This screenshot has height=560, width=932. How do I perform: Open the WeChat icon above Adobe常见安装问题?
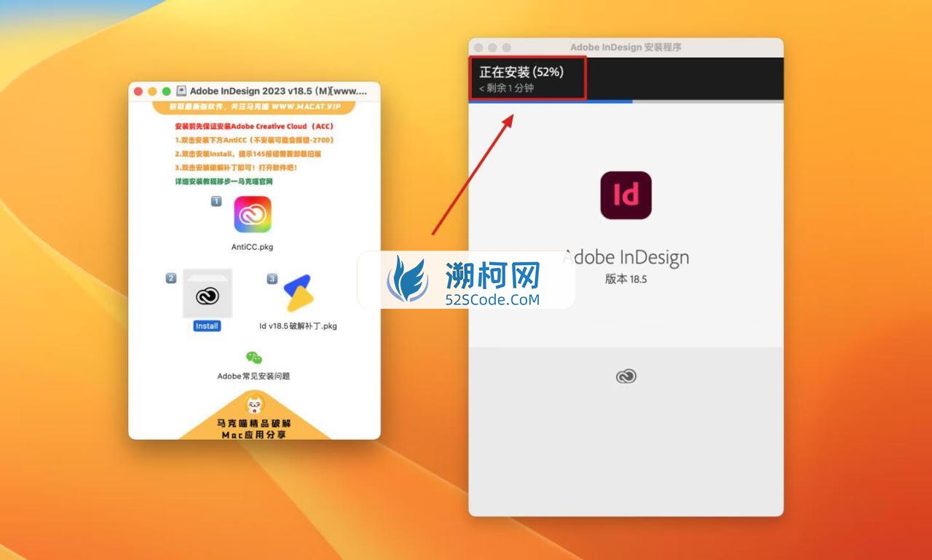253,358
